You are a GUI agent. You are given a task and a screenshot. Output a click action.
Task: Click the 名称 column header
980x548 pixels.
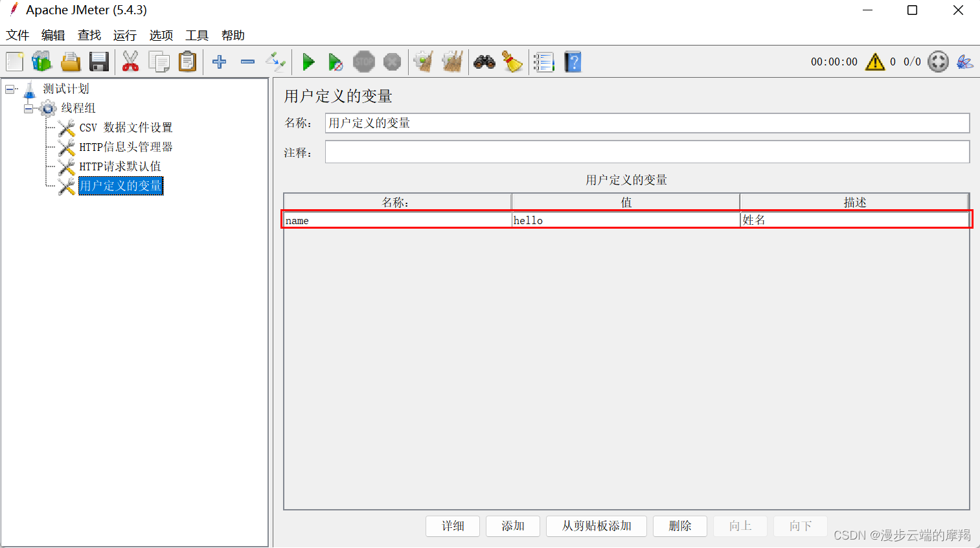tap(398, 202)
